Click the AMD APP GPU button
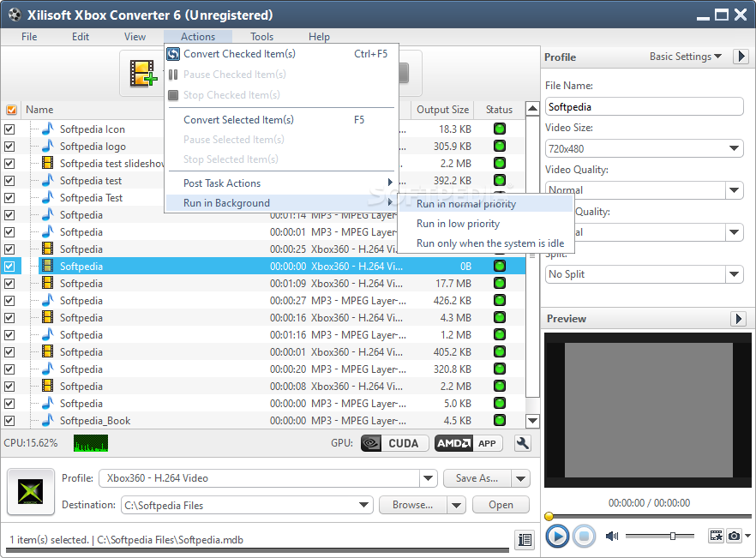The image size is (756, 558). click(x=468, y=443)
